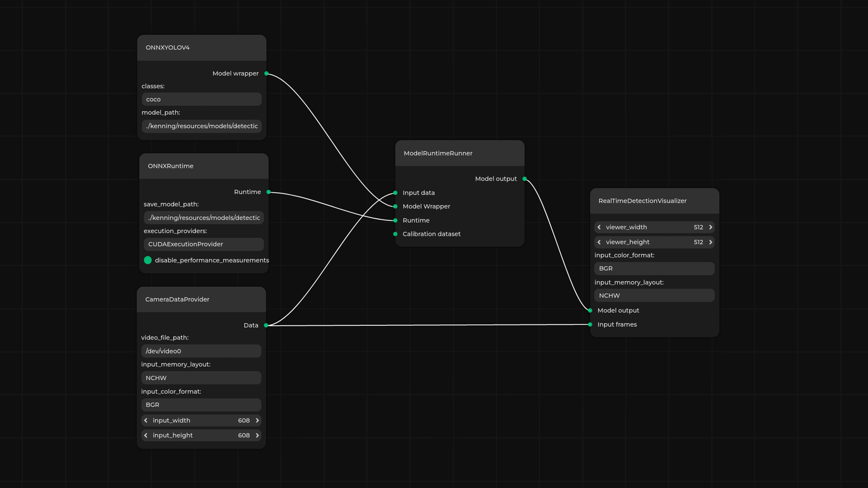This screenshot has width=868, height=488.
Task: Click the video_file_path field with /dev/video0
Action: (201, 351)
